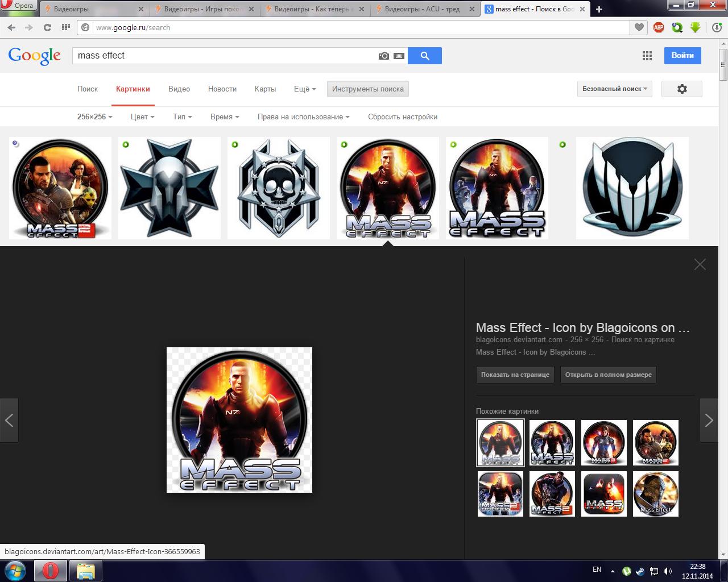Click the Поиск по картинке link
Viewport: 728px width, 582px height.
click(643, 339)
